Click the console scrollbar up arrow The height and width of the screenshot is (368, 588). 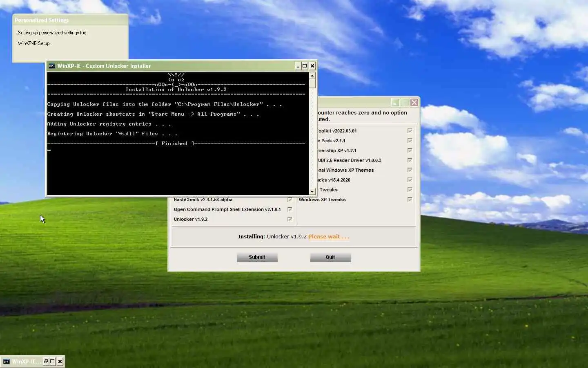[x=312, y=76]
